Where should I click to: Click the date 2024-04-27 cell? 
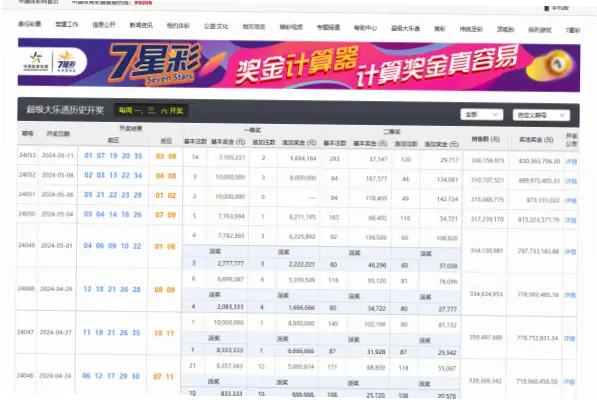pyautogui.click(x=56, y=332)
